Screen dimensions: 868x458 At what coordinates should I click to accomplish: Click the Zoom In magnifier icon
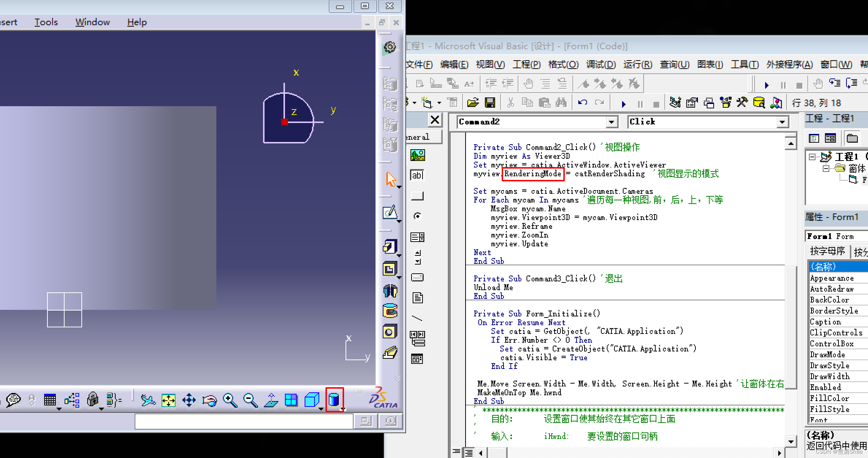pyautogui.click(x=230, y=400)
